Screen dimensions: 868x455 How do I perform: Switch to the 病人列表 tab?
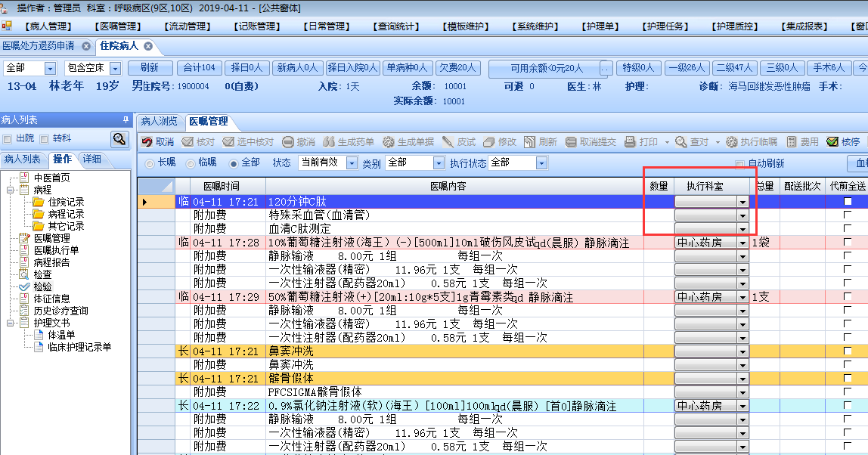coord(23,159)
